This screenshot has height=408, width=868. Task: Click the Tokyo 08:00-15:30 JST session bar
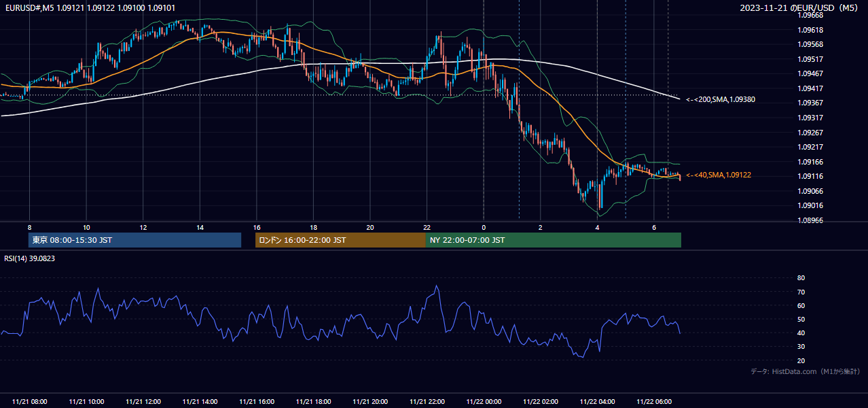pyautogui.click(x=134, y=240)
